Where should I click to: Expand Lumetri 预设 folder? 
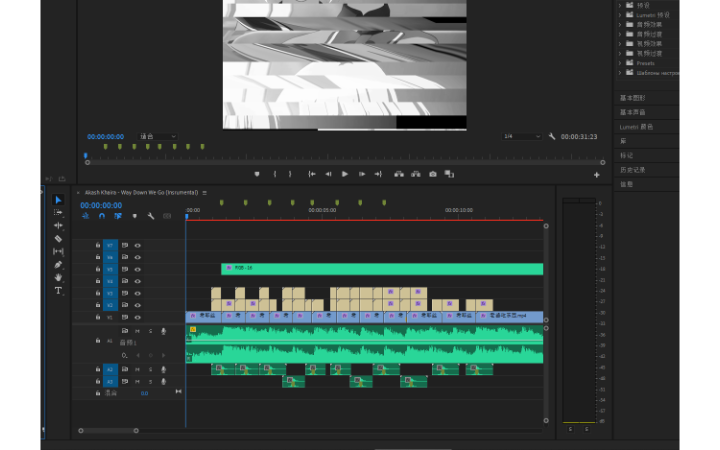coord(620,15)
